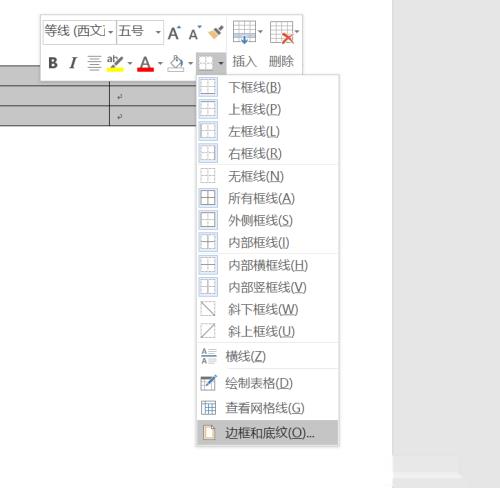Click the draw table pencil icon

[209, 383]
